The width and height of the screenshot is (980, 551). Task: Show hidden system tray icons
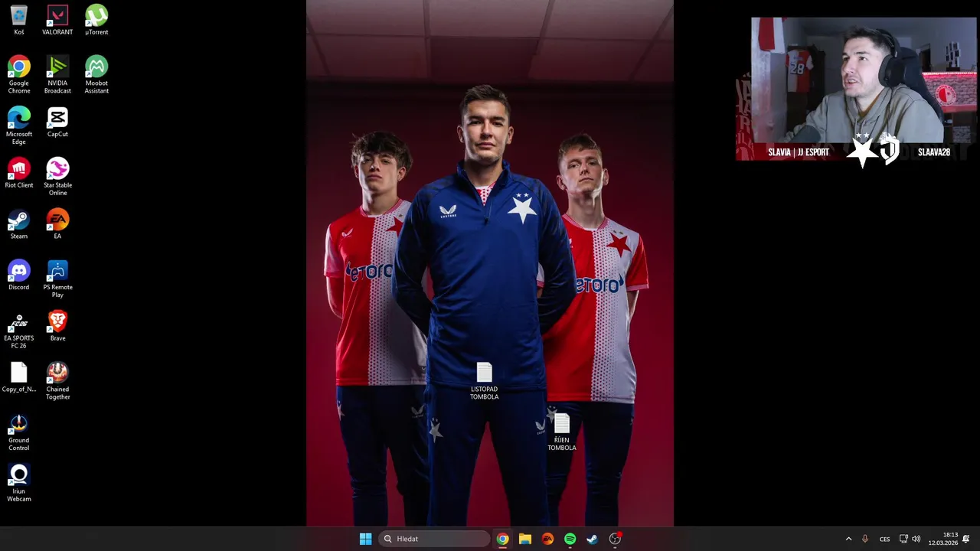tap(848, 539)
